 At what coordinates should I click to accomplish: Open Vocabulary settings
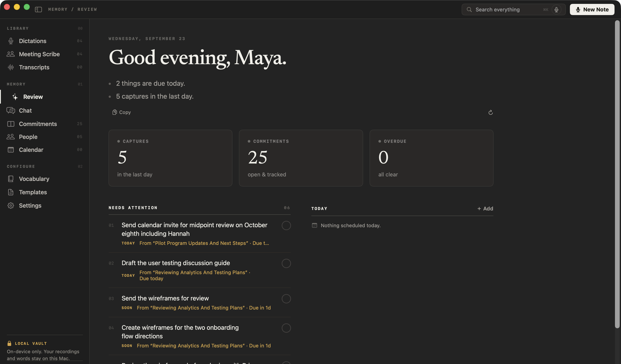45,179
